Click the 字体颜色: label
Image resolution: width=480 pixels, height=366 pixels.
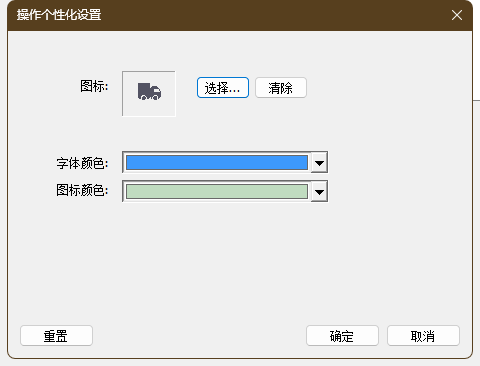point(82,163)
